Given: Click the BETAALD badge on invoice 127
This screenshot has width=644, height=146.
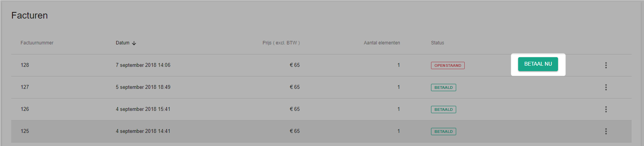Looking at the screenshot, I should 443,88.
